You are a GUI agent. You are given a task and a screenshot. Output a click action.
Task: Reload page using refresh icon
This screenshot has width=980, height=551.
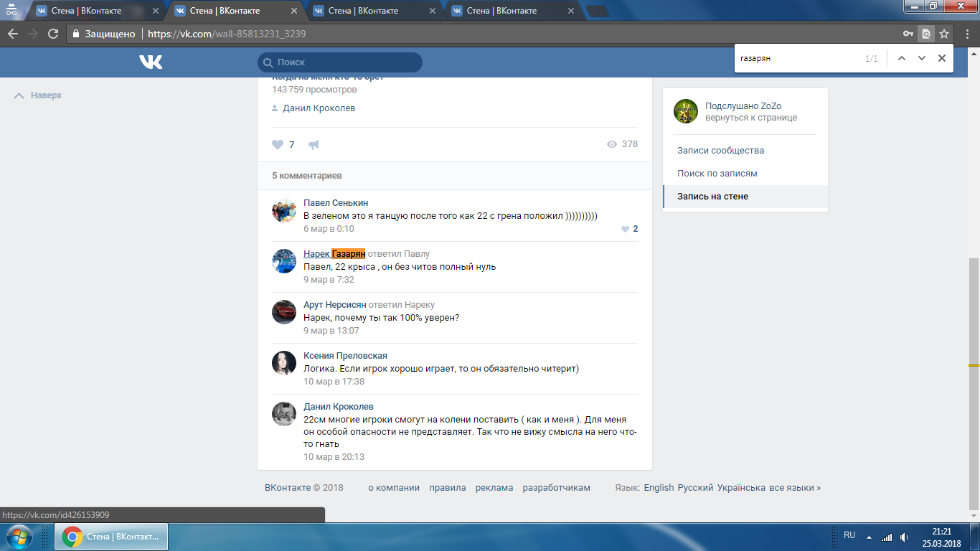(52, 34)
